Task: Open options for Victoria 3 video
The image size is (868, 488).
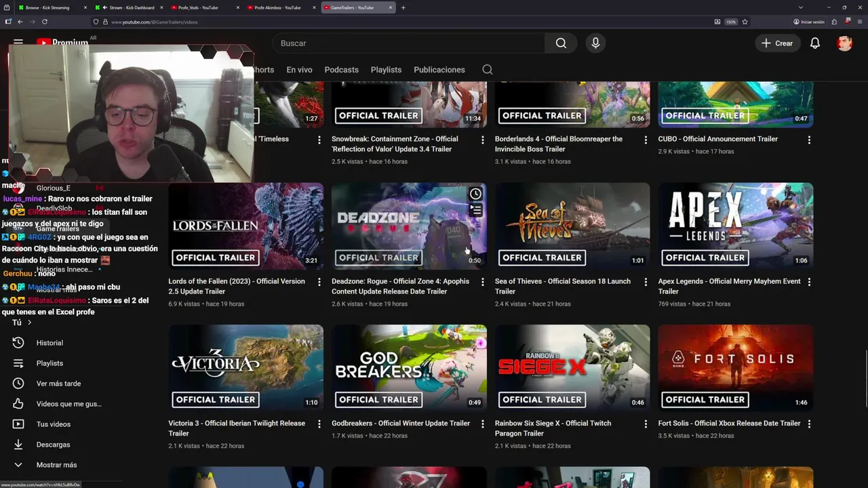Action: [x=319, y=424]
